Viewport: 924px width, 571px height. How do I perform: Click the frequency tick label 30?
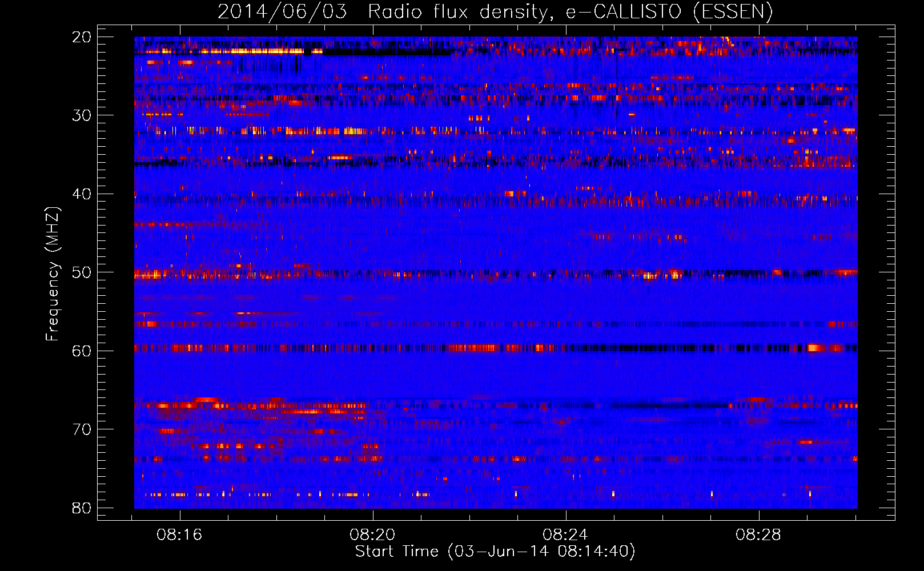point(82,115)
